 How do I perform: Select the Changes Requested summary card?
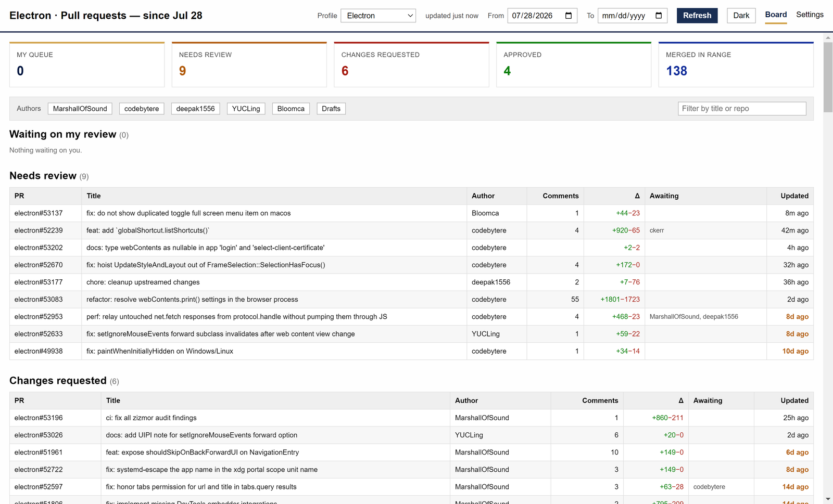412,64
